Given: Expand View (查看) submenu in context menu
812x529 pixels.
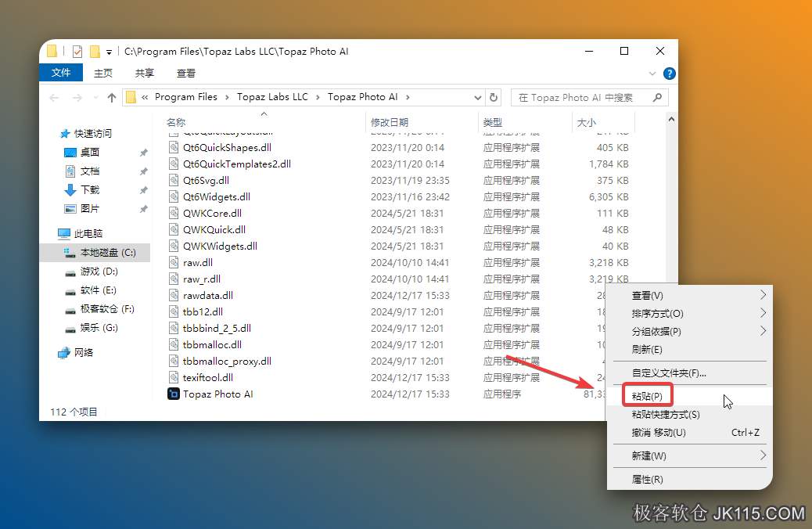Looking at the screenshot, I should coord(763,295).
